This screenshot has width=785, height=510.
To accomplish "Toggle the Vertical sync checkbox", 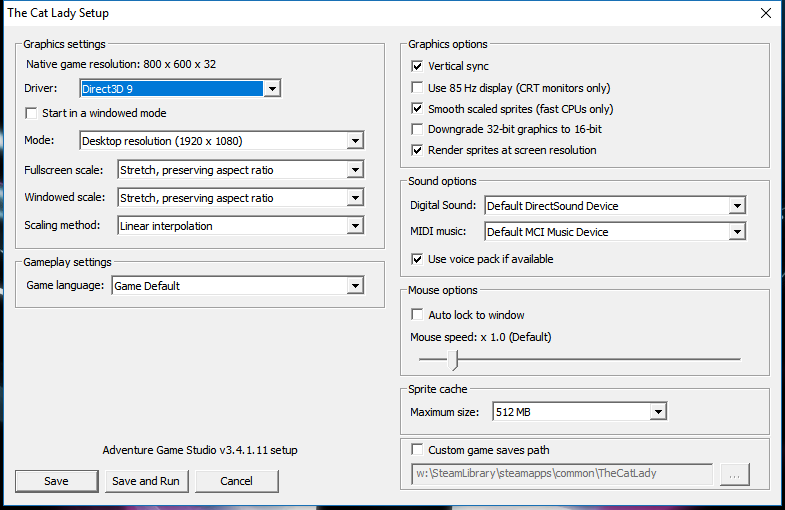I will [417, 66].
